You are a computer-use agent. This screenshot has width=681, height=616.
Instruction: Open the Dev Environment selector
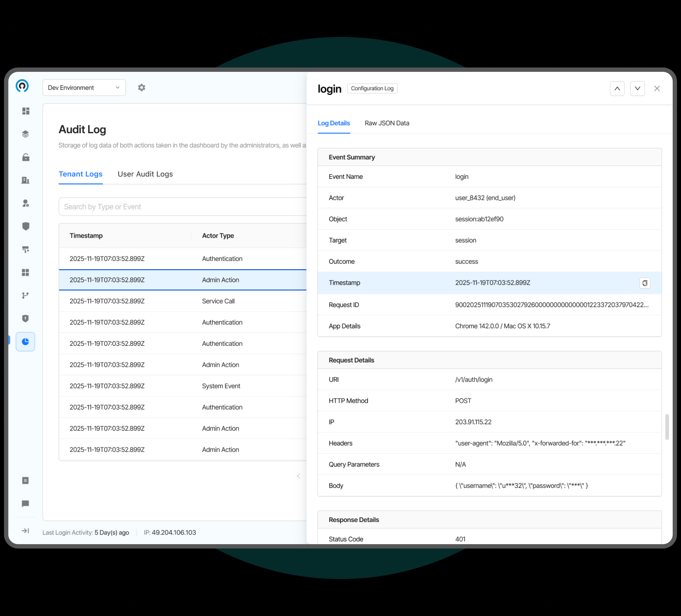84,88
